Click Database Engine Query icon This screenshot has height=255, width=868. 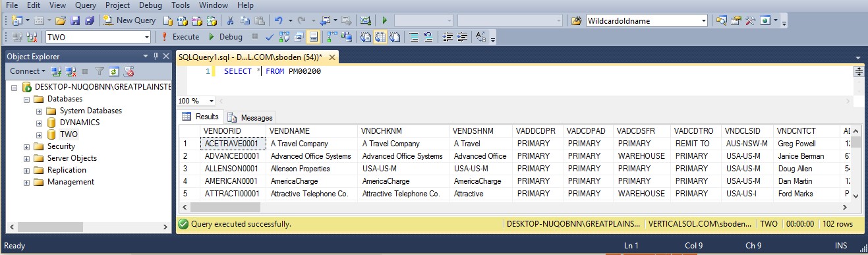coord(168,20)
